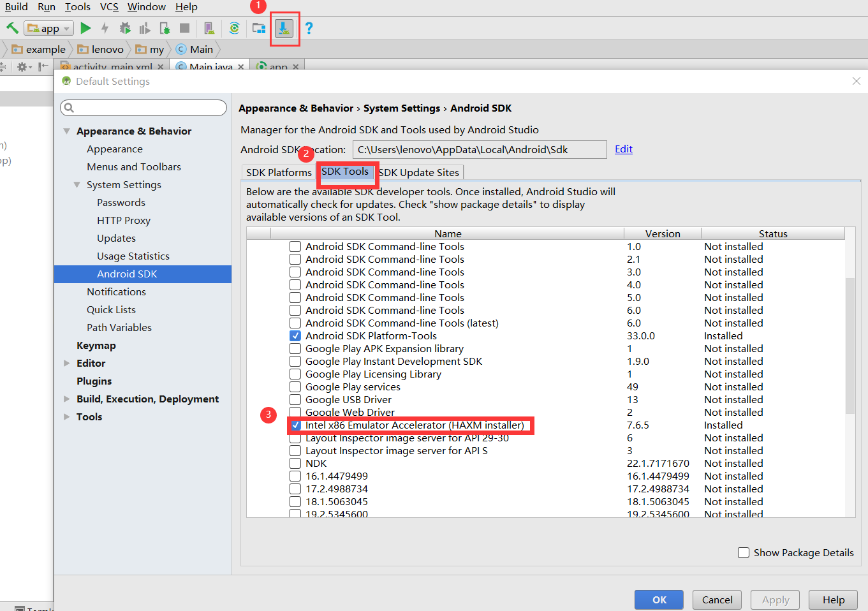
Task: Open the Tools menu
Action: [x=78, y=6]
